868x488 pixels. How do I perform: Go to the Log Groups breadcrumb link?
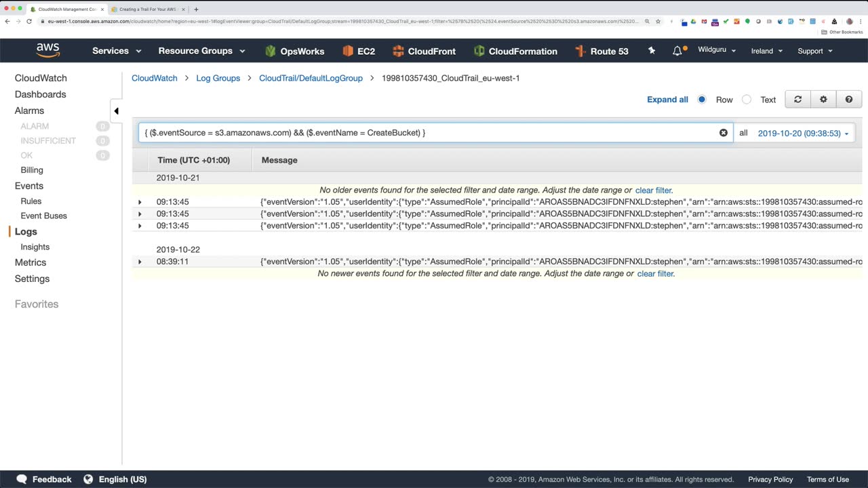218,78
